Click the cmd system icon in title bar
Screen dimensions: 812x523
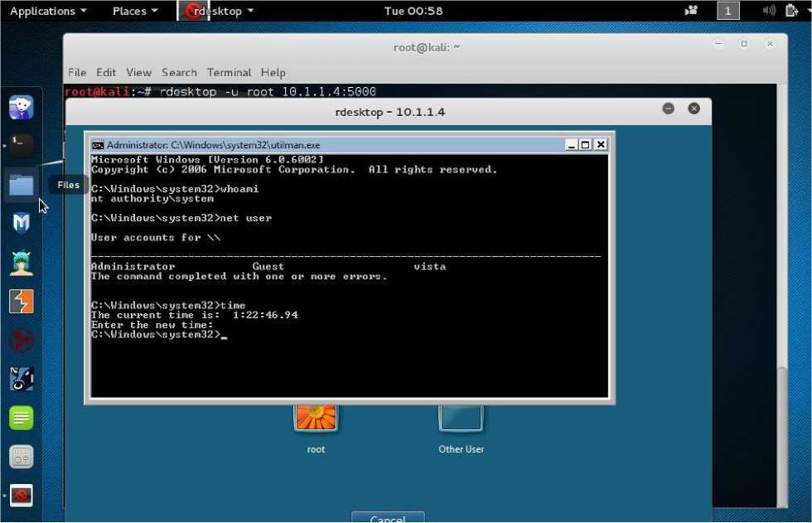(98, 146)
